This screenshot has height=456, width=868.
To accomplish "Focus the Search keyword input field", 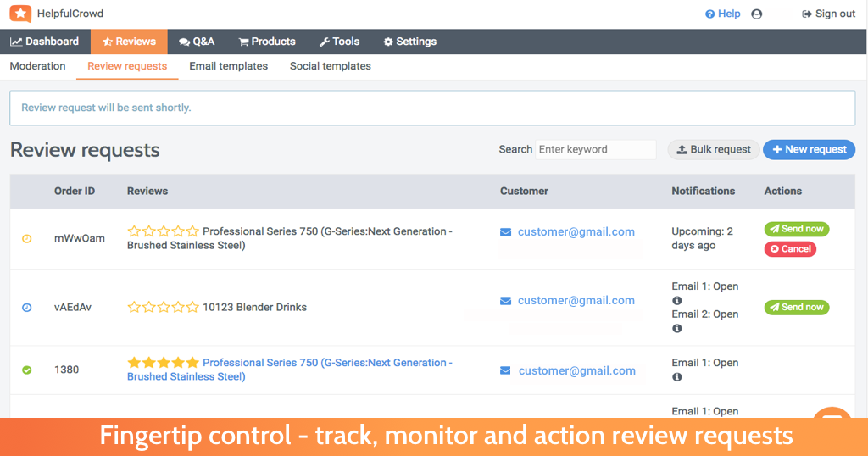I will 595,149.
